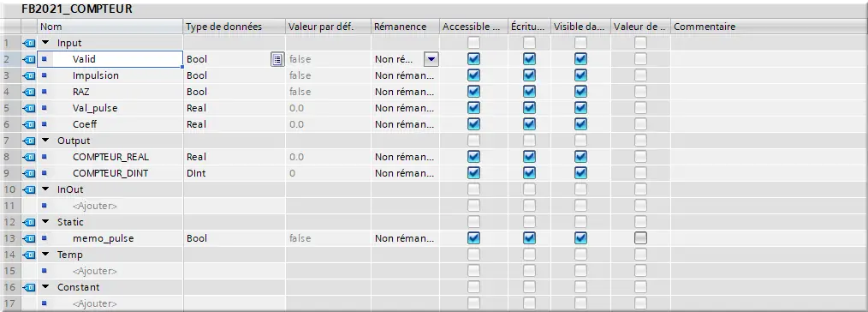Collapse the Input section

[45, 43]
